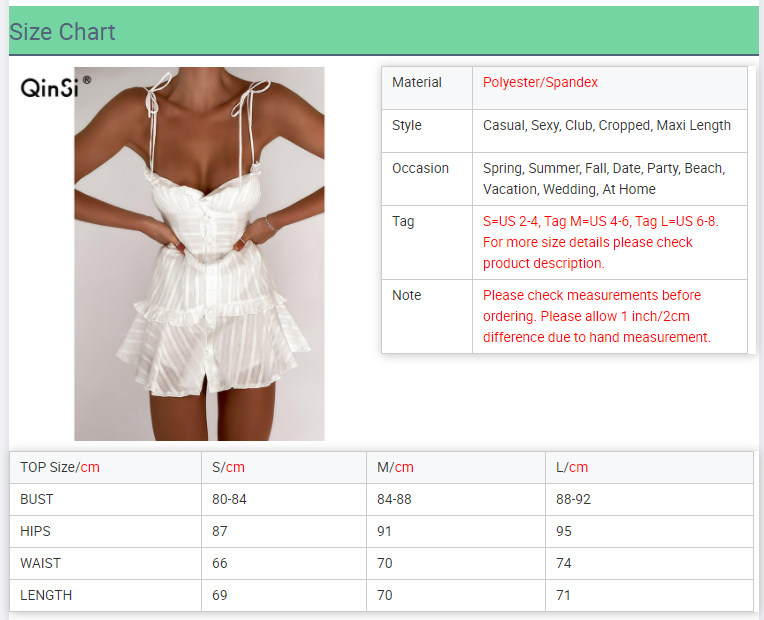Select the Casual, Sexy, Club style description

(606, 126)
